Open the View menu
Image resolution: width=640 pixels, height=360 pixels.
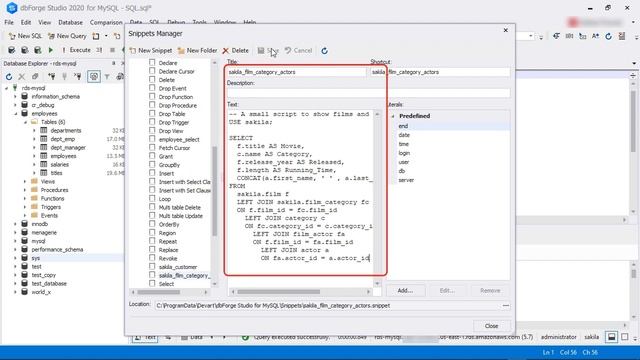[x=44, y=22]
